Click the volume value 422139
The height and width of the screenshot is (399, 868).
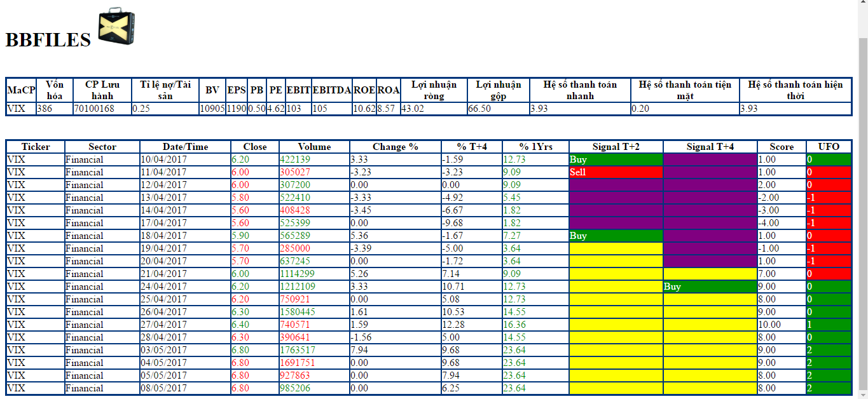pos(295,159)
